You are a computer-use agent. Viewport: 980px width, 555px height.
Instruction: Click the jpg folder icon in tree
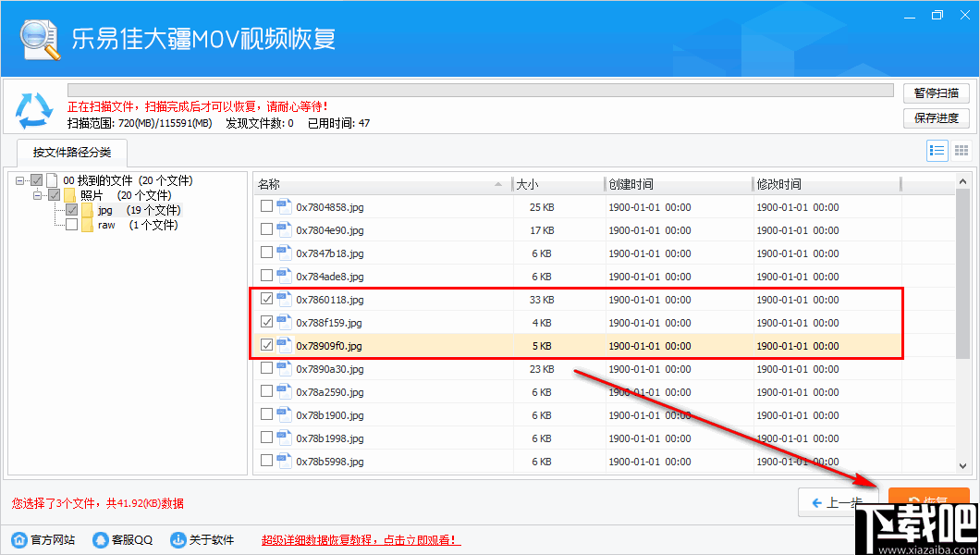coord(87,210)
